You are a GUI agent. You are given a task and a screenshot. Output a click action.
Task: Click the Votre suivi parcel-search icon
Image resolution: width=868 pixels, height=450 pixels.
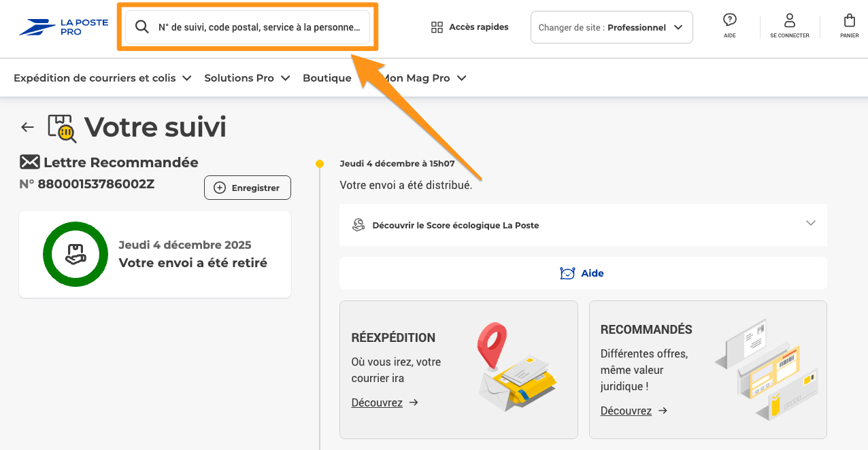(62, 128)
